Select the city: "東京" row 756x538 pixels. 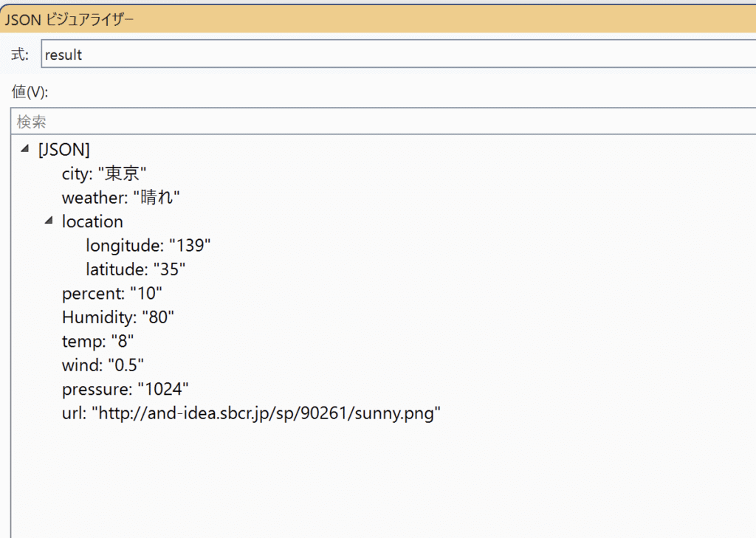pos(104,173)
